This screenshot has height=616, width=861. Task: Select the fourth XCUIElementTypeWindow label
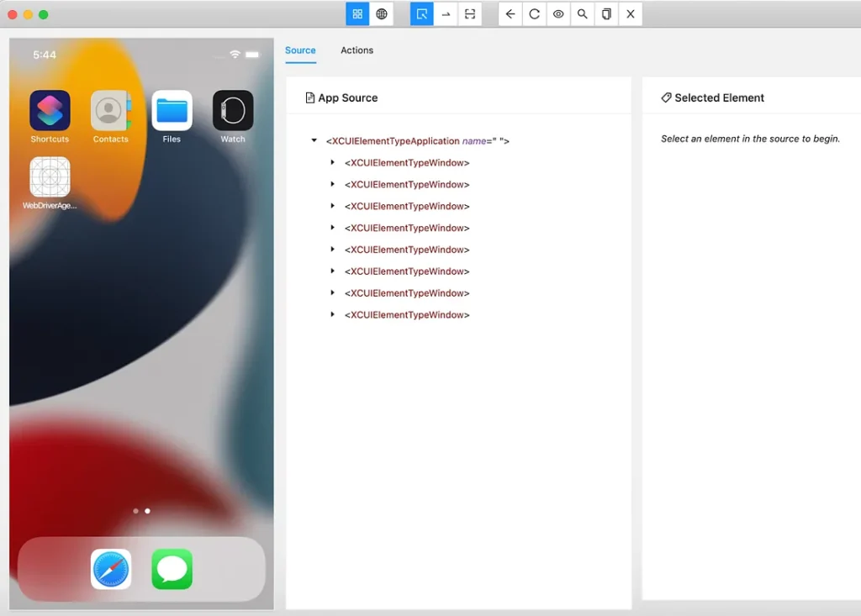point(407,228)
